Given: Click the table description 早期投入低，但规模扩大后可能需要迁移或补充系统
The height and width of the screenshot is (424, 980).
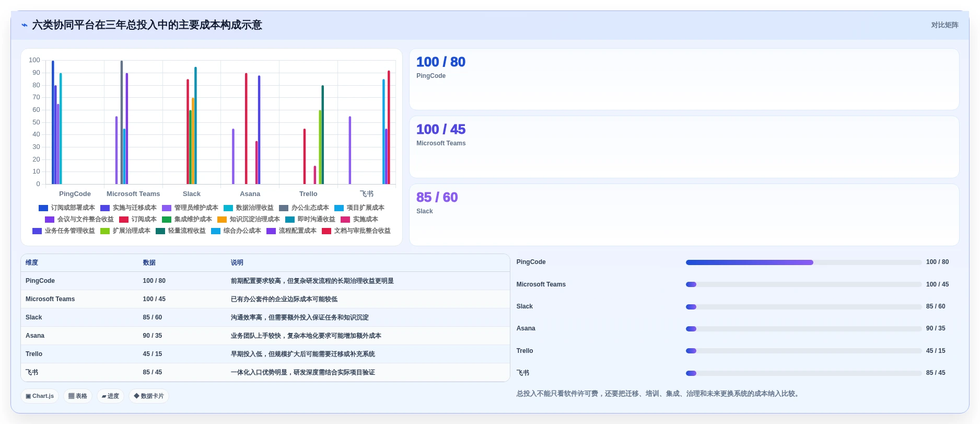Looking at the screenshot, I should 303,354.
